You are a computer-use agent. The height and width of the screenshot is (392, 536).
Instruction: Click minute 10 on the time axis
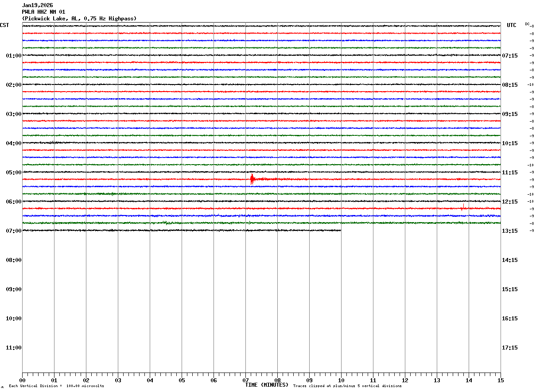341,380
